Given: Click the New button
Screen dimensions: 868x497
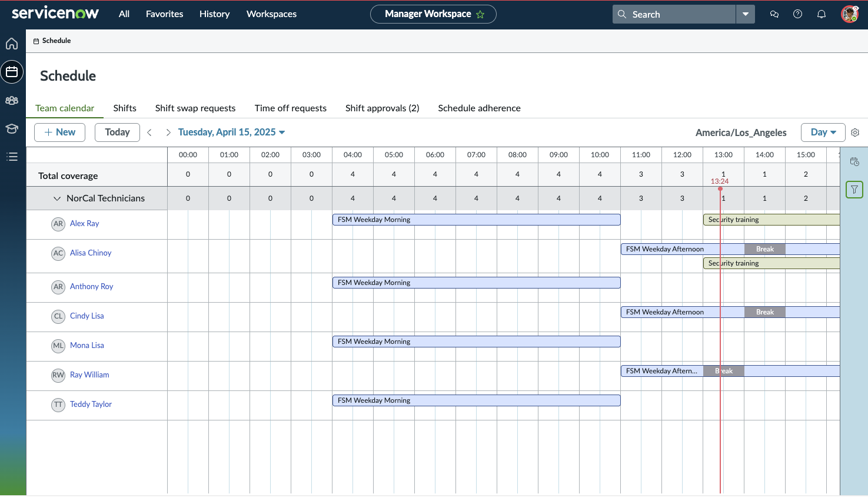Looking at the screenshot, I should pos(59,132).
